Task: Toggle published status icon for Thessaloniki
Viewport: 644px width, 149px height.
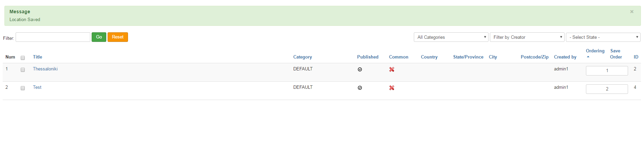Action: pyautogui.click(x=360, y=69)
